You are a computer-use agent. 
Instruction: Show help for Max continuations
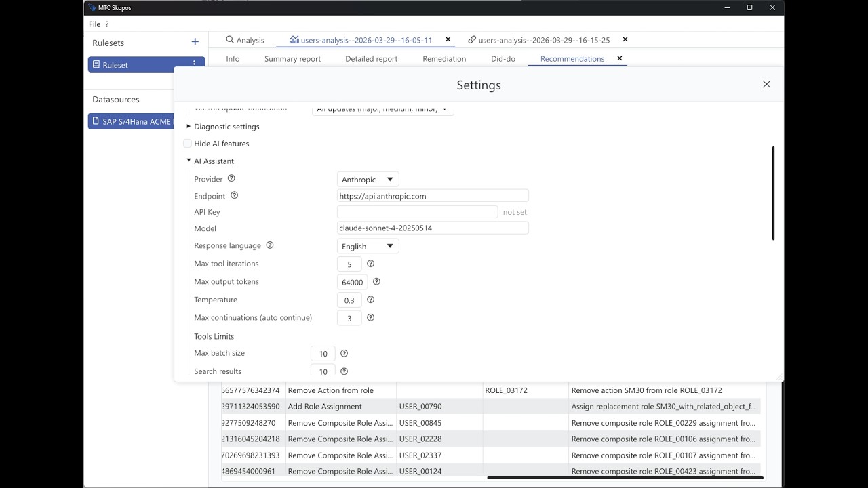tap(370, 317)
